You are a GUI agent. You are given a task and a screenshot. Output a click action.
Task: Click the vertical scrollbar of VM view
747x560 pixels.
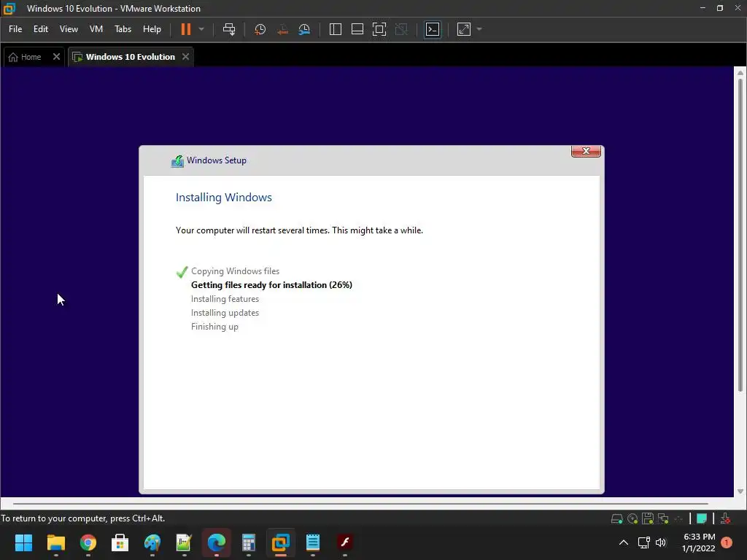coord(740,236)
